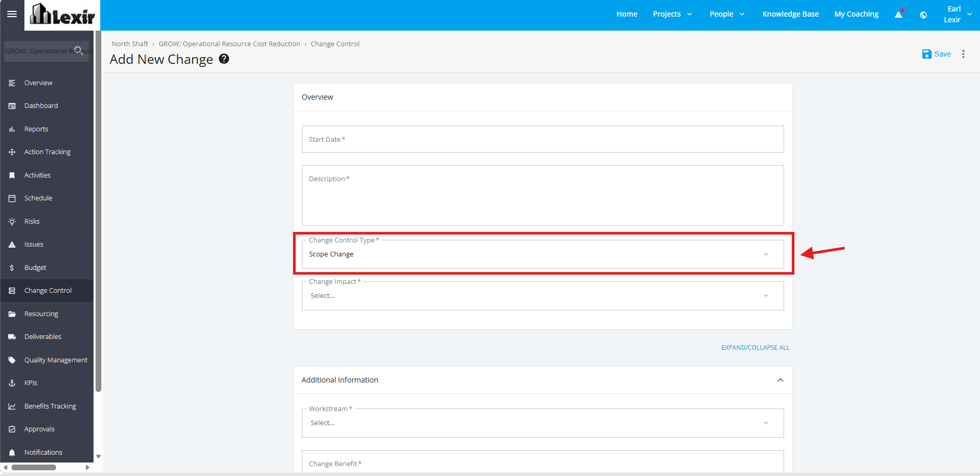The image size is (980, 476).
Task: Open the Projects dropdown in top bar
Action: (x=672, y=14)
